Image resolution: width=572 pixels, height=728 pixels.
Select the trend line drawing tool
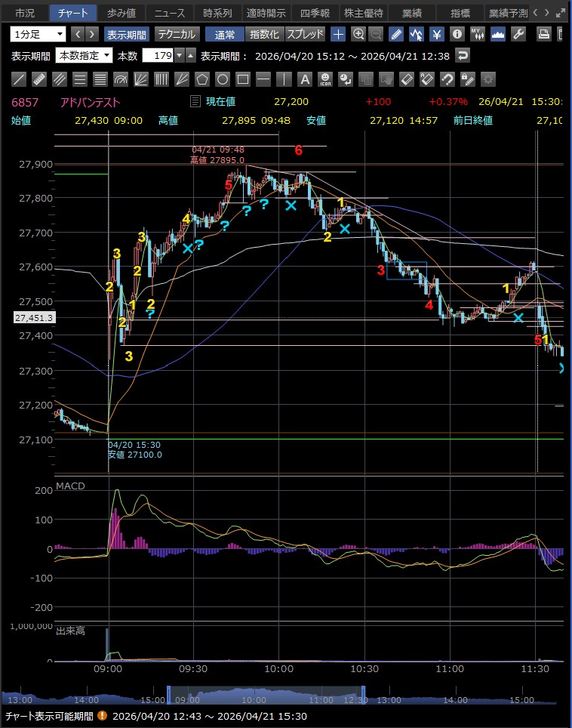(x=20, y=79)
